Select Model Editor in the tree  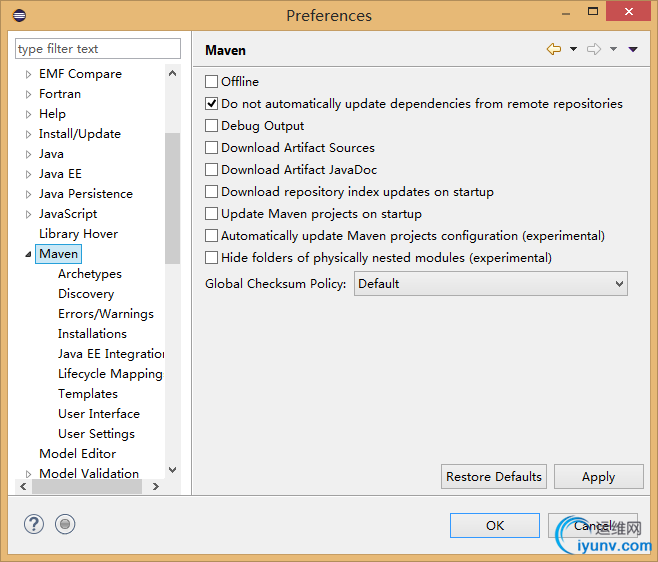78,454
